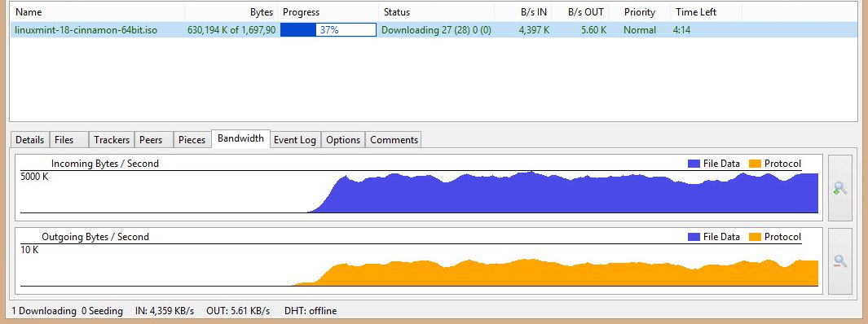Image resolution: width=868 pixels, height=324 pixels.
Task: Click outgoing graph File Data blue swatch
Action: [x=694, y=237]
